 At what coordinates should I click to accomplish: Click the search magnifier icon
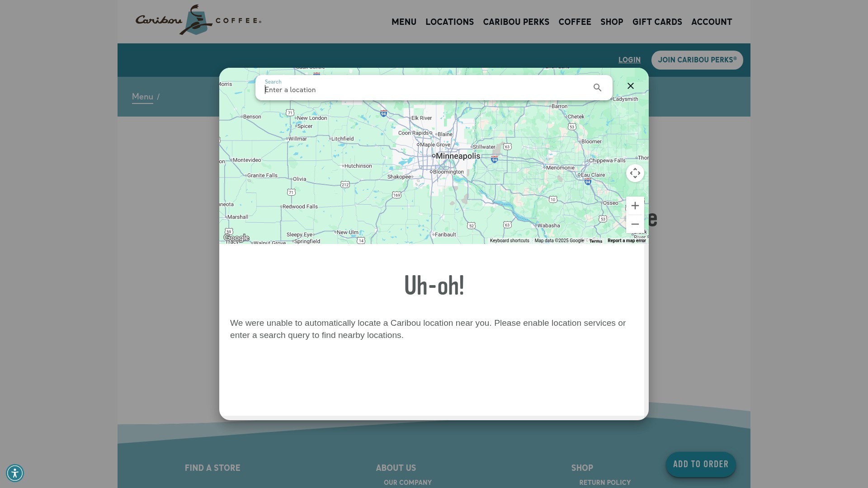597,88
